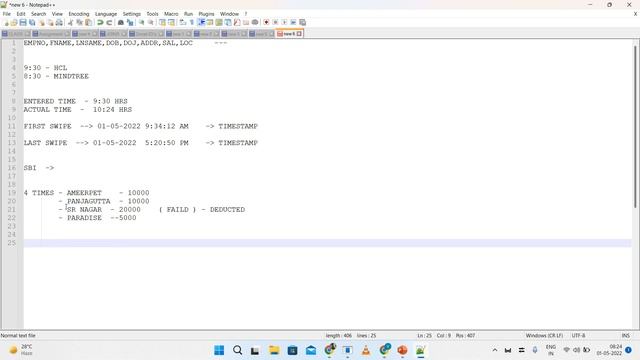
Task: Save the document using the Save icon
Action: (23, 22)
